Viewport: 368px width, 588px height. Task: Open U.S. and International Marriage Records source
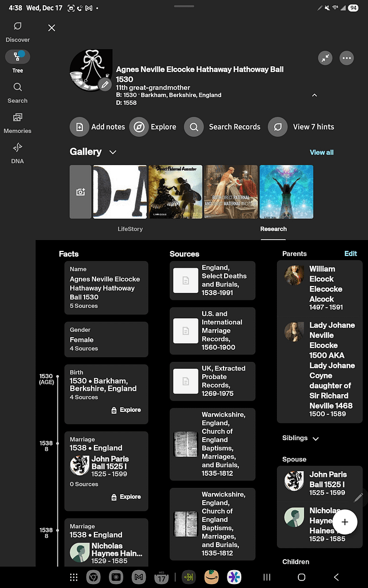(213, 331)
